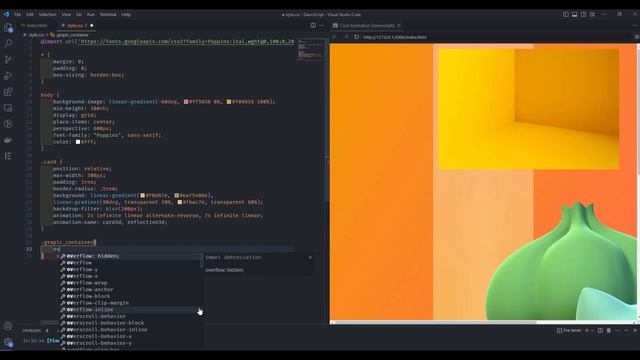The width and height of the screenshot is (640, 360).
Task: Open the Run menu
Action: coord(91,14)
